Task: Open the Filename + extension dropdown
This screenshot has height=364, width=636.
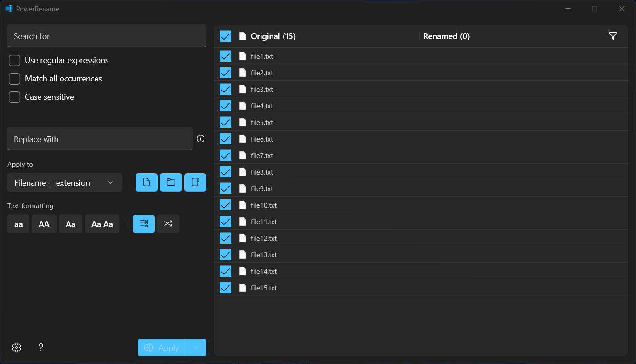Action: [x=65, y=182]
